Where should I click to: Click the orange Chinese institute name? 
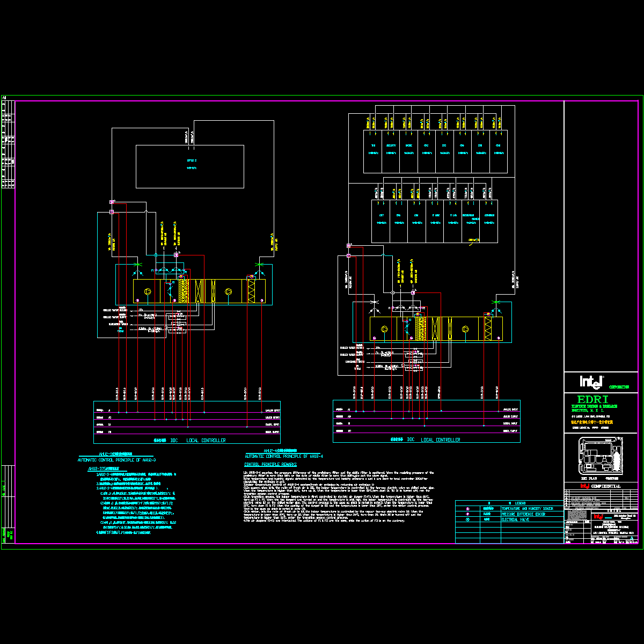[x=591, y=422]
